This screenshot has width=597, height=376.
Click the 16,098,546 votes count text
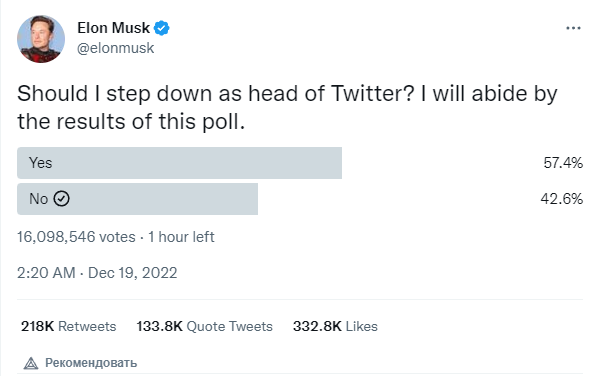pos(76,237)
